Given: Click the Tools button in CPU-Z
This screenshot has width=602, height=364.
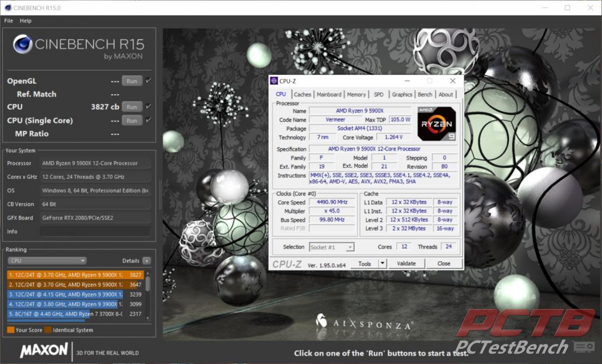Looking at the screenshot, I should (x=365, y=264).
